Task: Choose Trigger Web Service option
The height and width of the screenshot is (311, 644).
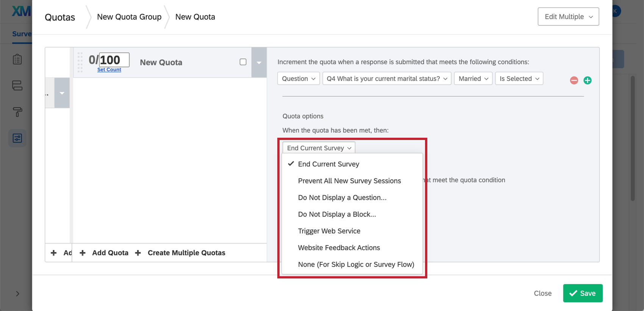Action: pos(329,231)
